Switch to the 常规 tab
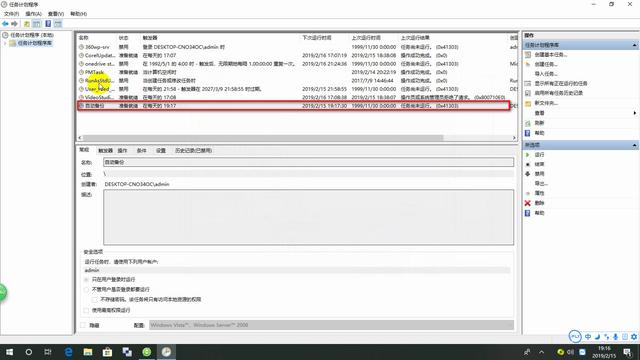Viewport: 640px width, 360px height. click(x=84, y=150)
